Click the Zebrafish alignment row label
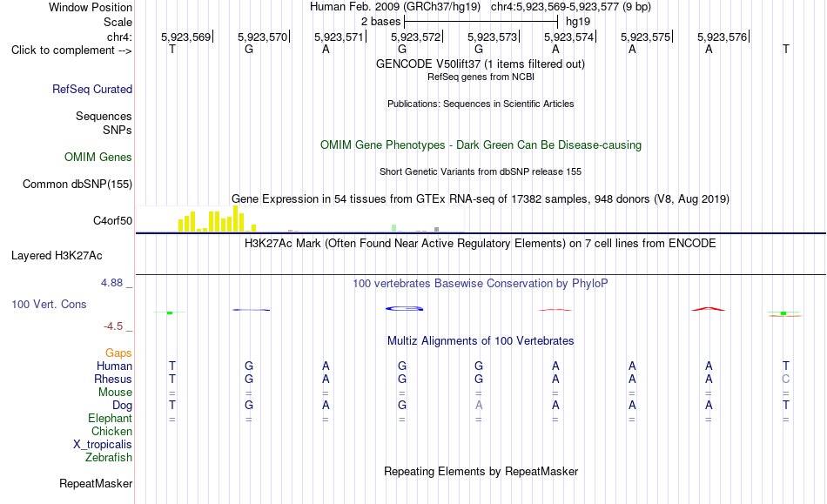The height and width of the screenshot is (504, 827). tap(109, 458)
